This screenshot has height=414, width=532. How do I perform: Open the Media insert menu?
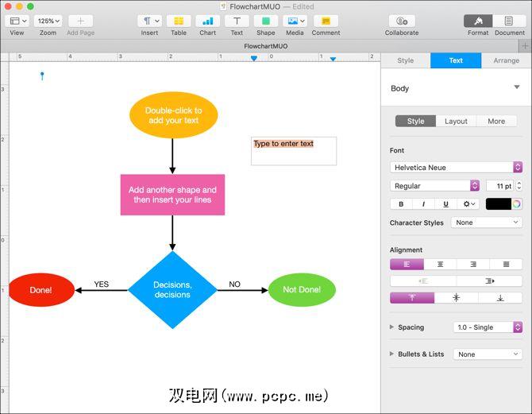pos(295,21)
